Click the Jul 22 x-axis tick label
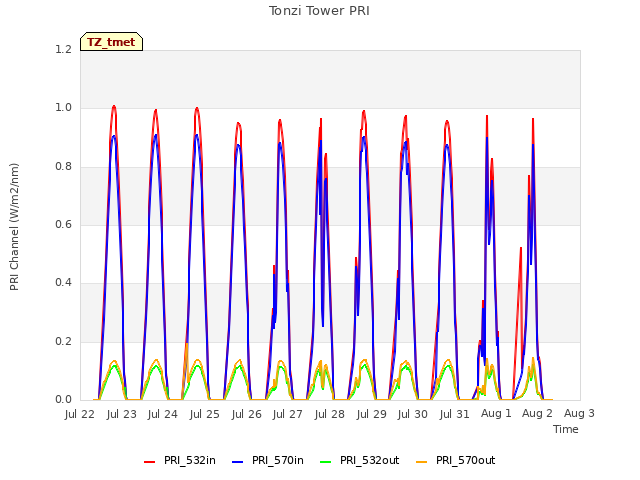This screenshot has height=480, width=640. click(x=80, y=414)
